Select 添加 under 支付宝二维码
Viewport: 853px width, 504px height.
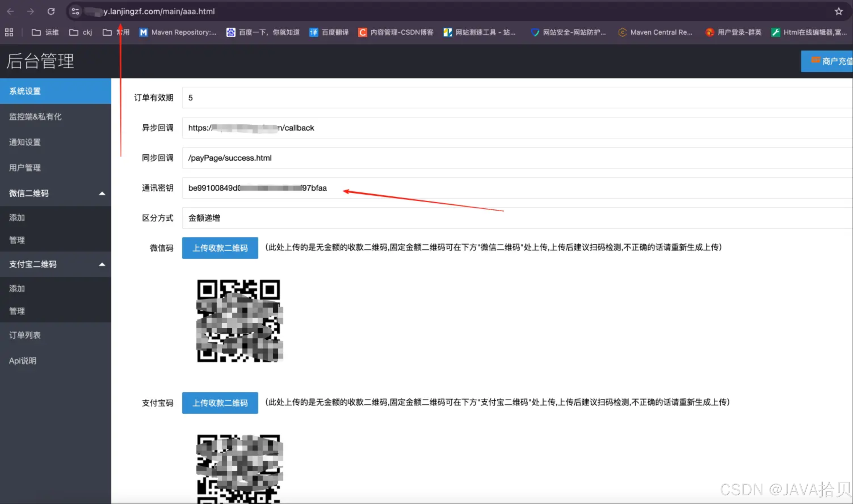click(56, 288)
